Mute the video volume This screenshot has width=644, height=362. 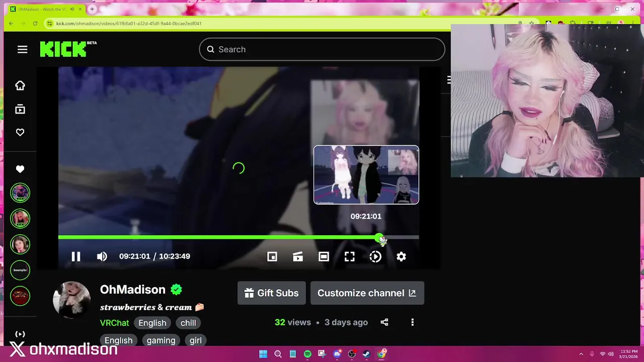point(102,256)
